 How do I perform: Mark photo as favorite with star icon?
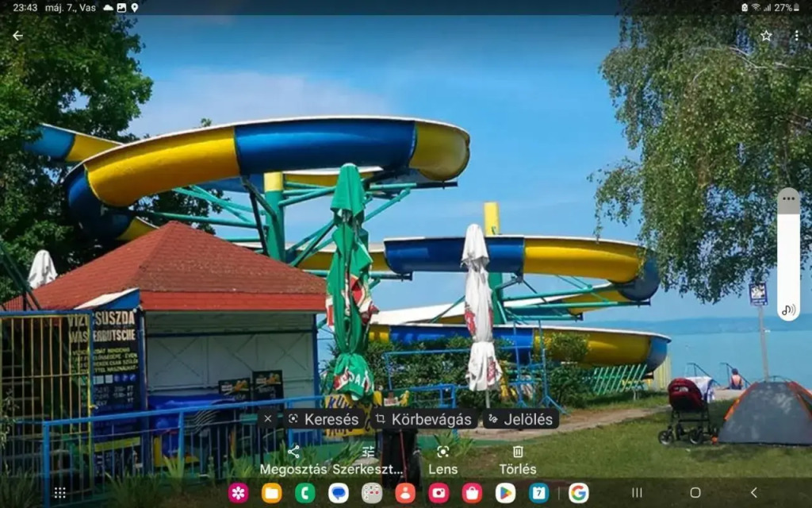(x=766, y=36)
